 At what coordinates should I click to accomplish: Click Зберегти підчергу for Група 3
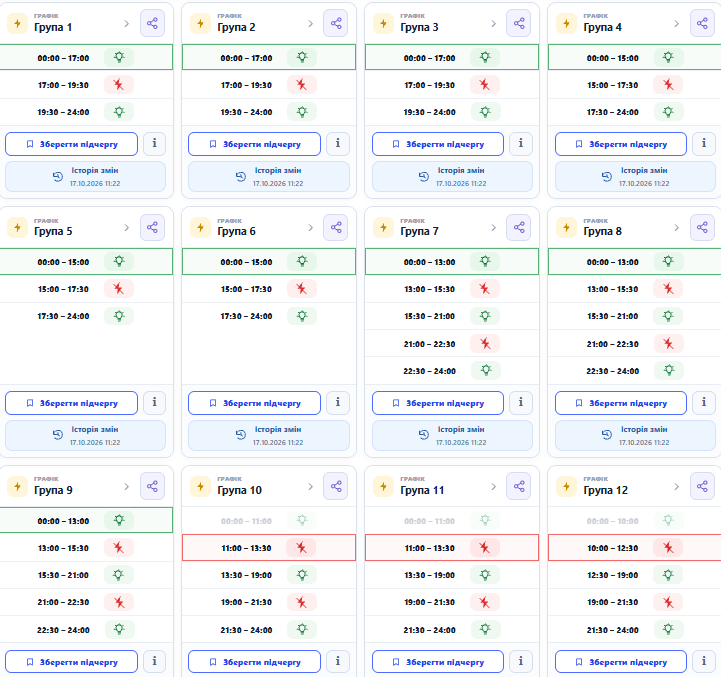438,144
